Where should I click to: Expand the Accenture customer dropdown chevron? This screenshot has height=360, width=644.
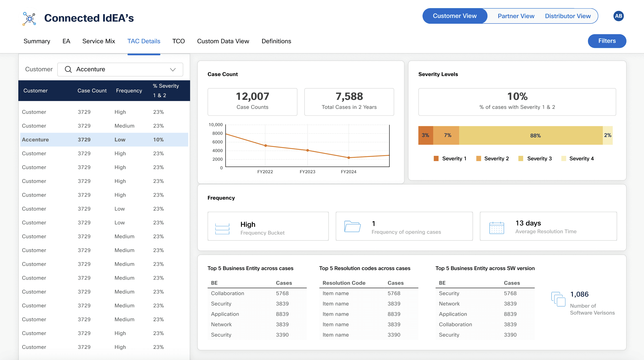172,69
